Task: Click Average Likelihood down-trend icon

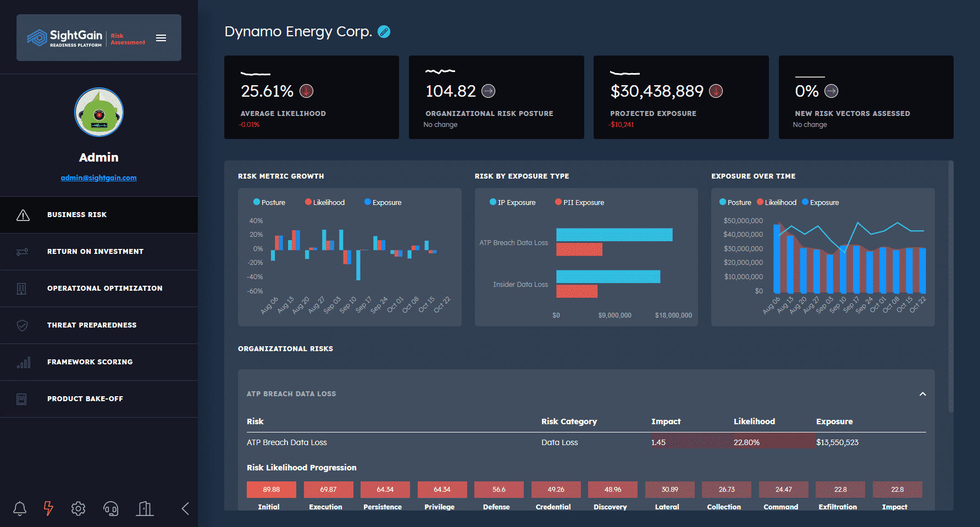Action: [307, 91]
